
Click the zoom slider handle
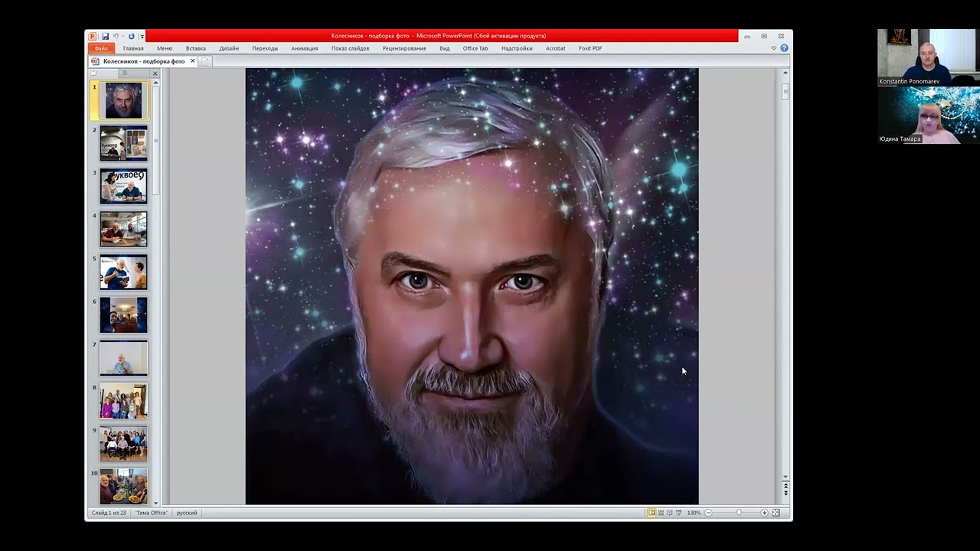(x=739, y=513)
